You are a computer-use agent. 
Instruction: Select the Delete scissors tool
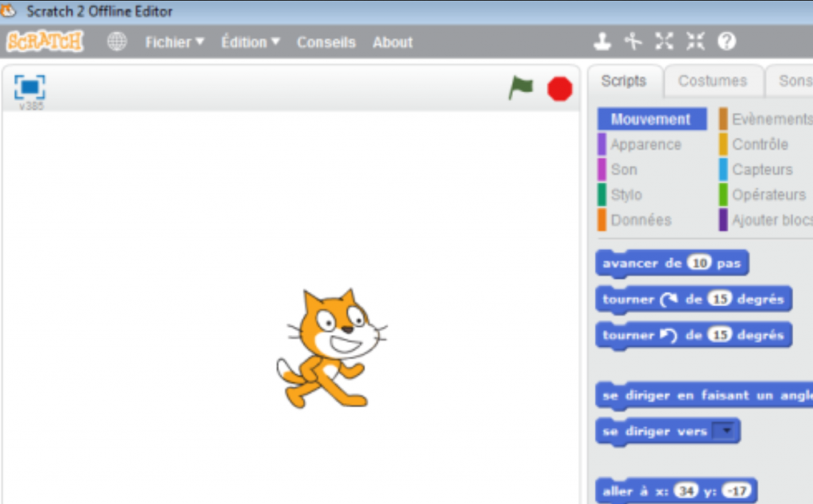[633, 41]
